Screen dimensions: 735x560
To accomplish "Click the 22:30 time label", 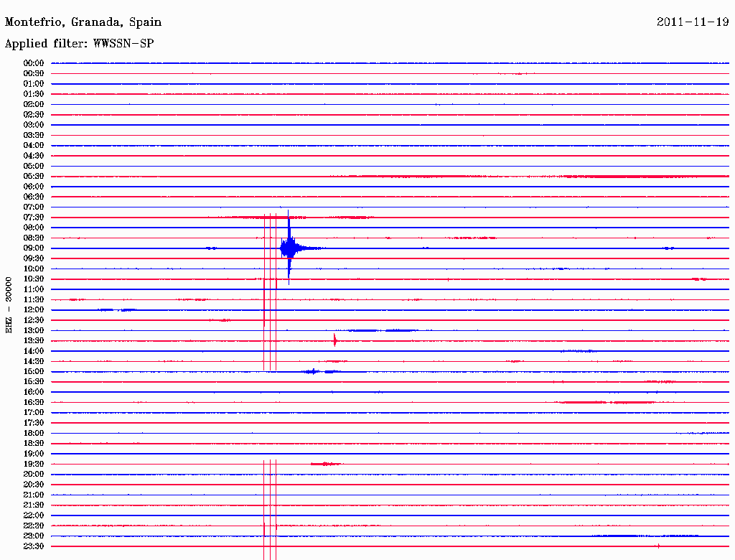I will click(34, 526).
